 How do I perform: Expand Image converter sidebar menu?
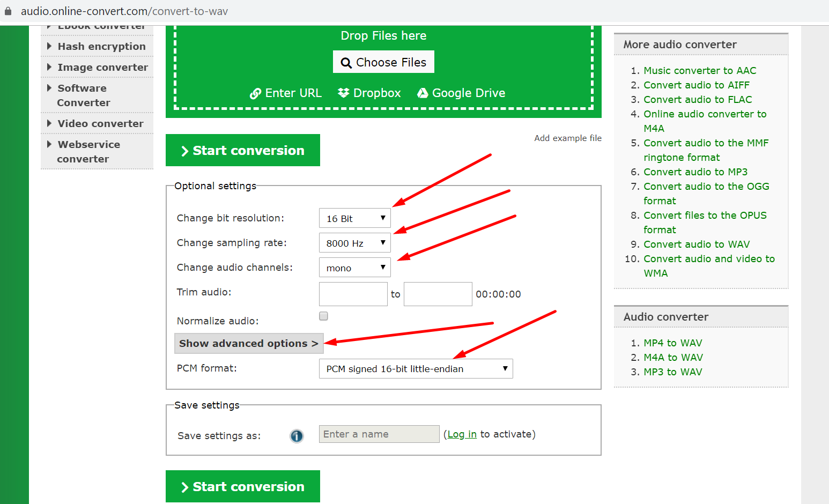102,68
